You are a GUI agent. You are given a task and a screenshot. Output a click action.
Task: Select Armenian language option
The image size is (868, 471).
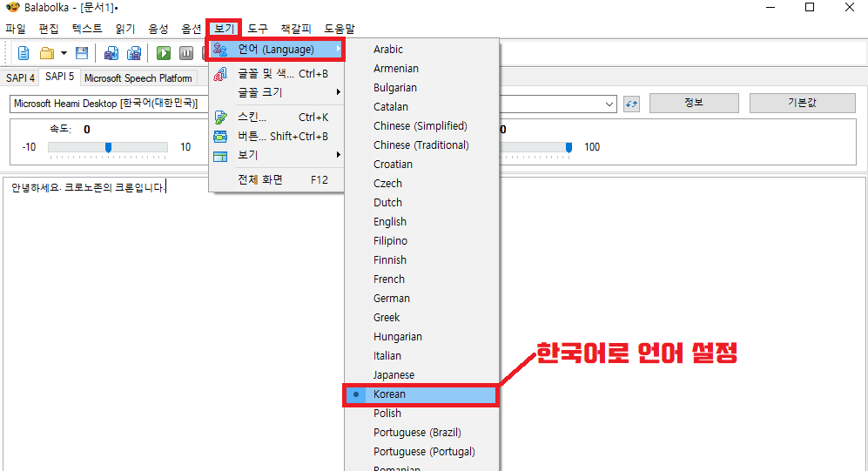(421, 69)
